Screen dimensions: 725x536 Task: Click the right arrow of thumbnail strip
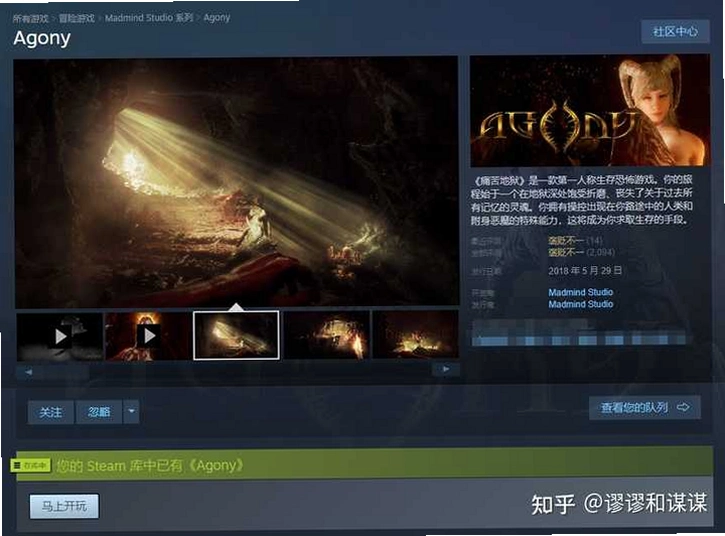(446, 369)
